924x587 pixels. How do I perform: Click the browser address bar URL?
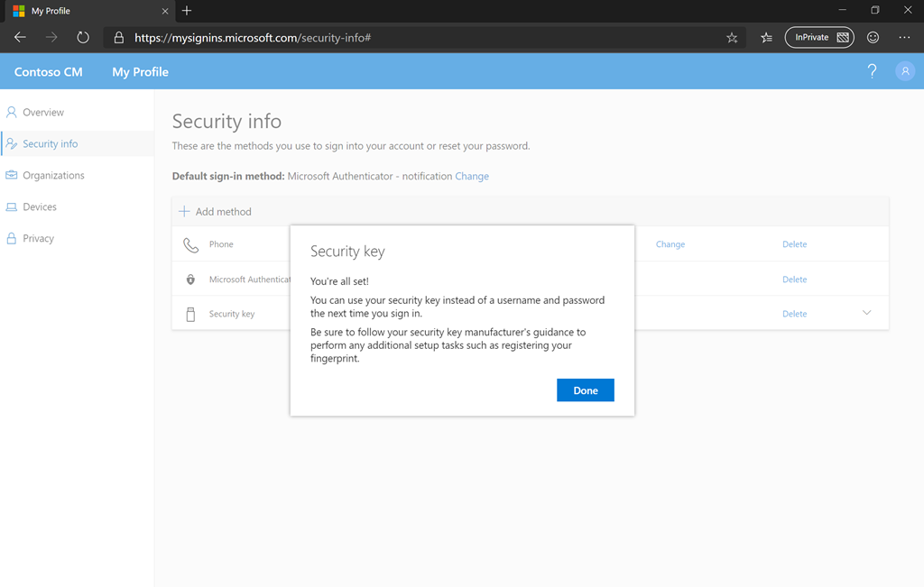[253, 38]
